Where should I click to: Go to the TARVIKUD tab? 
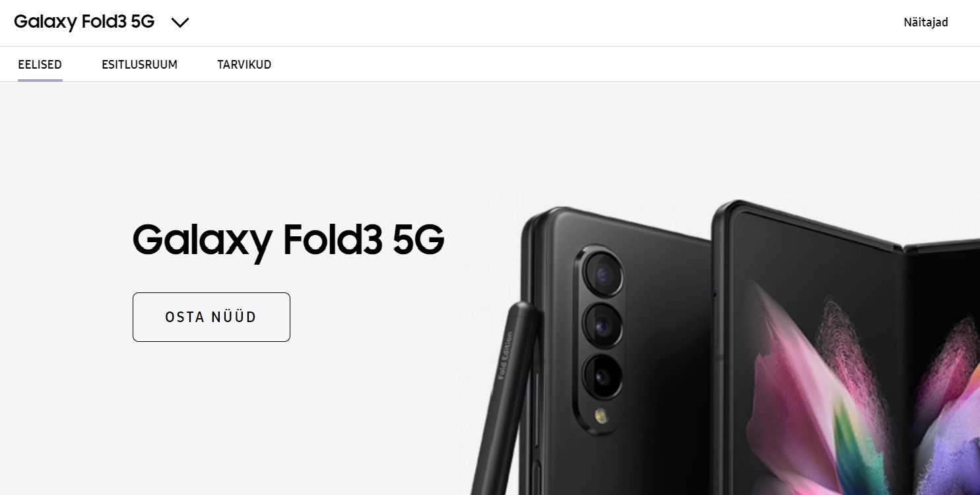click(244, 65)
